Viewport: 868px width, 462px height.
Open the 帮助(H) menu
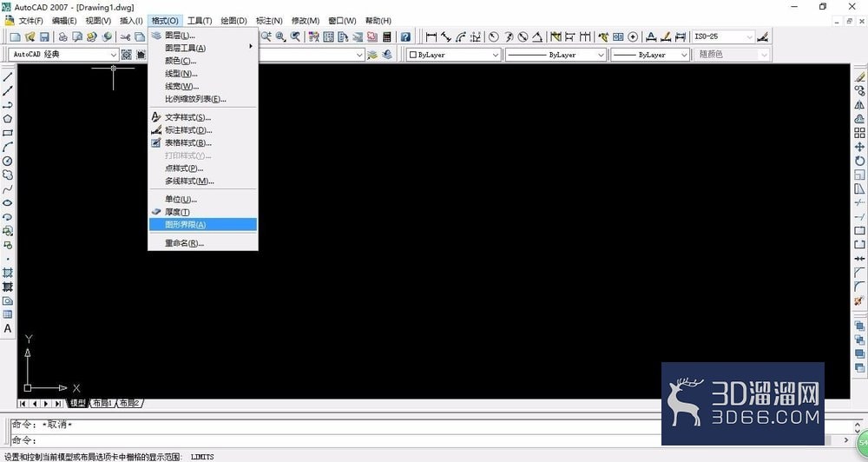pos(378,21)
